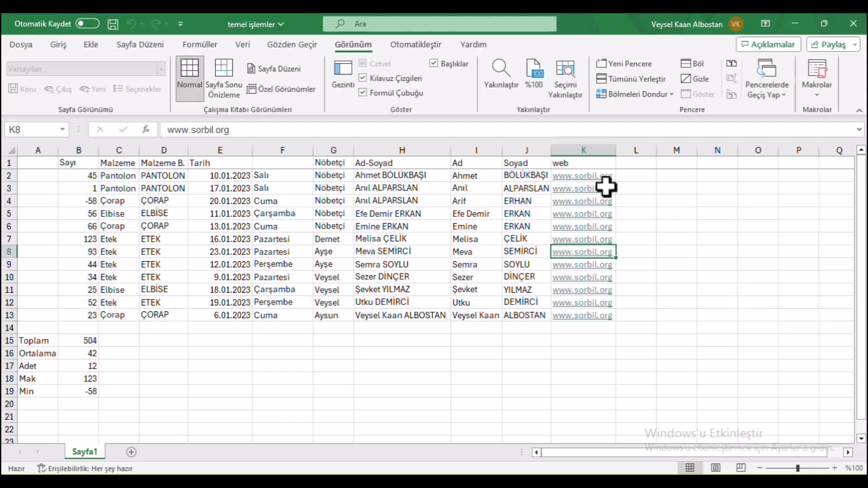Toggle Otomatik Kaydet switch
The image size is (868, 488).
click(x=87, y=23)
